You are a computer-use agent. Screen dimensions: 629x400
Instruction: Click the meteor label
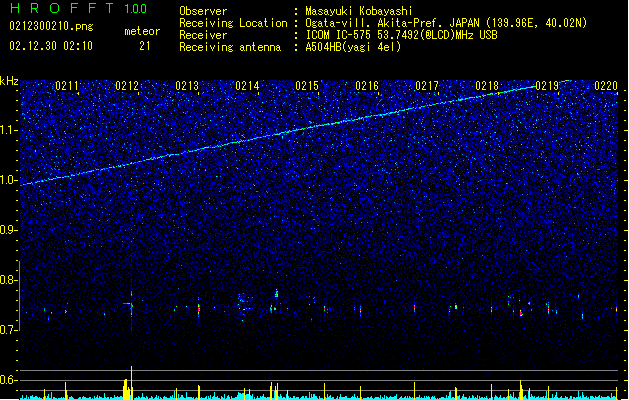coord(142,31)
